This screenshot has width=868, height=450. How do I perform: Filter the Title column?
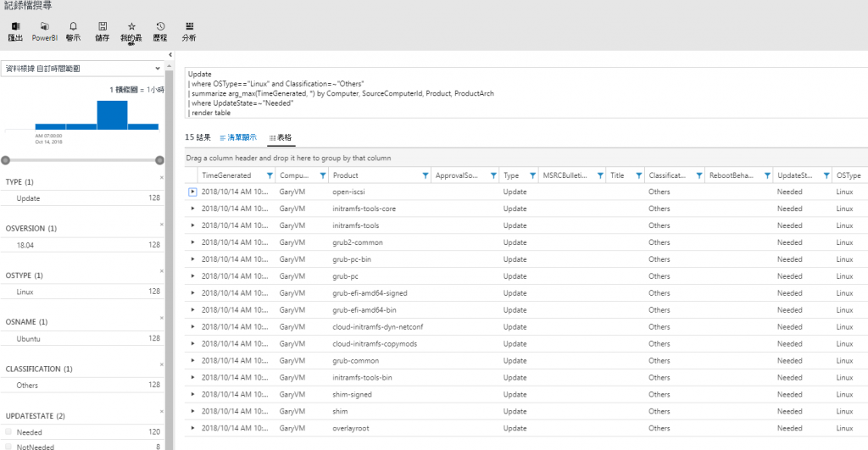click(x=639, y=175)
